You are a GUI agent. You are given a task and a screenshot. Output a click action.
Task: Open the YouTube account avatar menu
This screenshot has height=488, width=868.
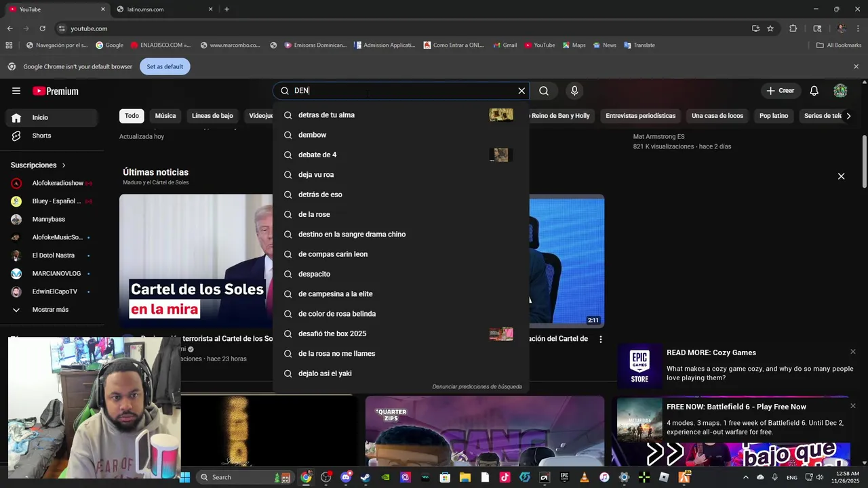pos(840,91)
